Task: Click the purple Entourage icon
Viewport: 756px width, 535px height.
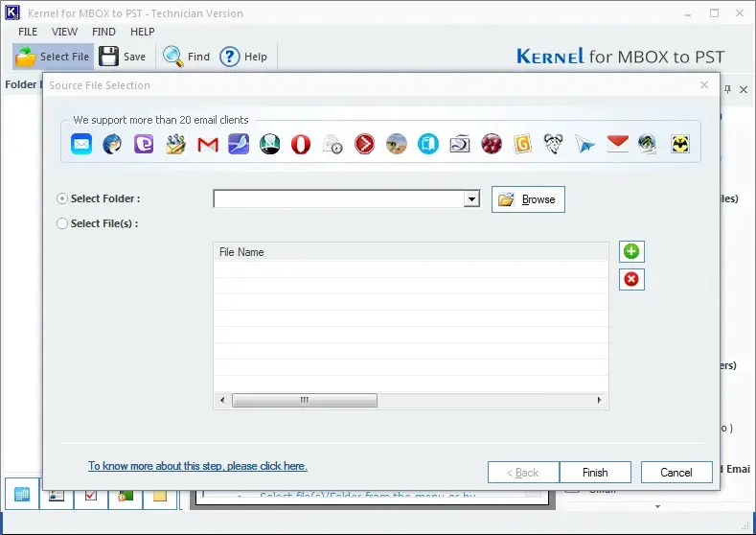Action: [x=144, y=144]
